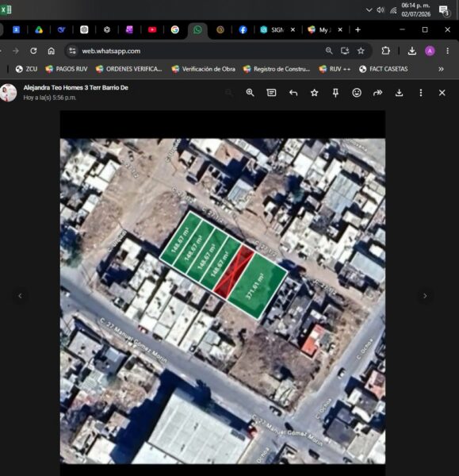459x476 pixels.
Task: Pin the image message
Action: tap(335, 93)
